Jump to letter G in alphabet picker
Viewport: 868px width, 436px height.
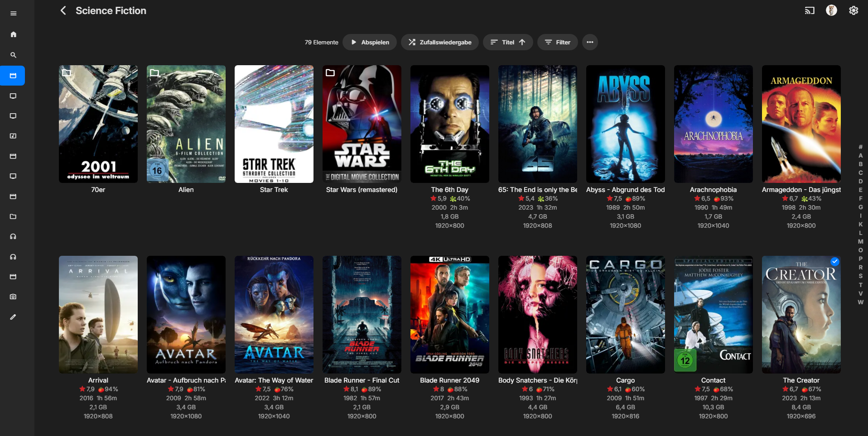[x=860, y=207]
